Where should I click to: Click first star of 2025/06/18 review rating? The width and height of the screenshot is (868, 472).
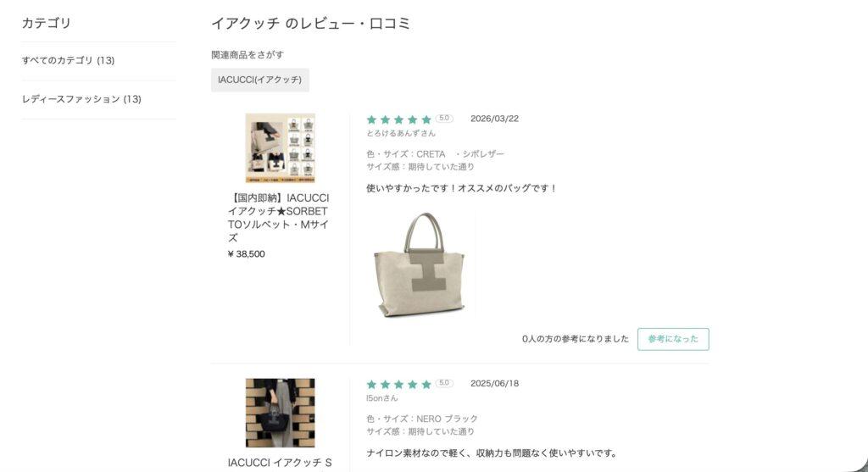click(371, 385)
